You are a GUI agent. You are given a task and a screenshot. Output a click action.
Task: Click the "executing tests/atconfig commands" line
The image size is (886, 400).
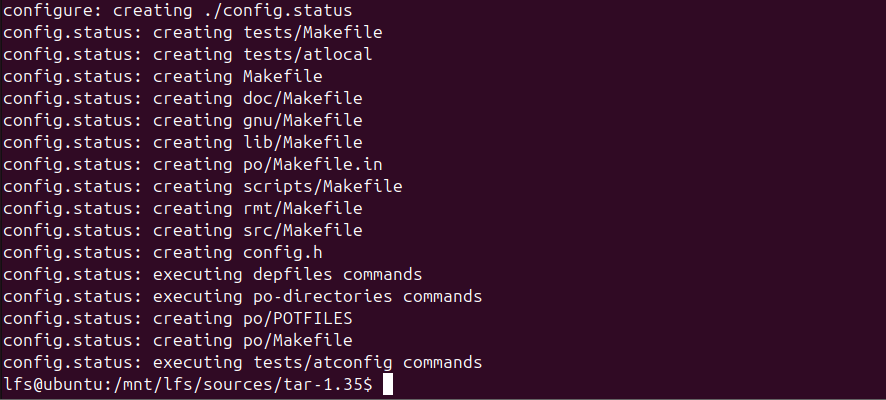(x=317, y=362)
